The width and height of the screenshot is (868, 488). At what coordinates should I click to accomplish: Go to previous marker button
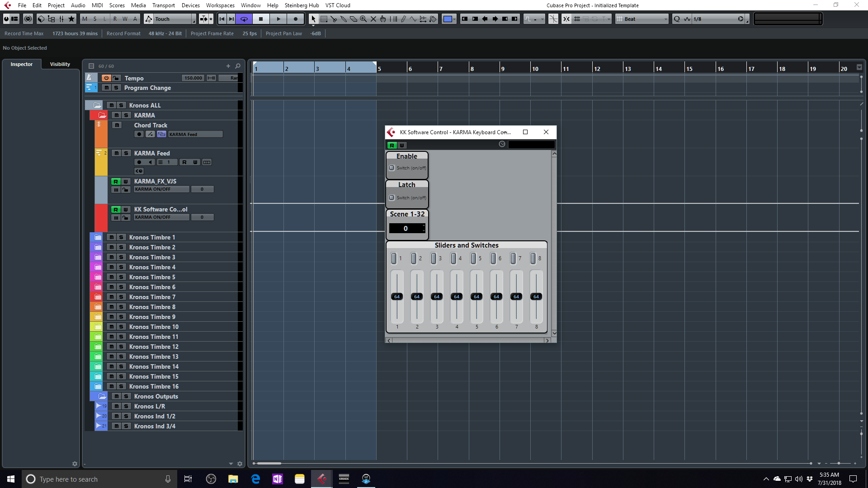point(222,19)
